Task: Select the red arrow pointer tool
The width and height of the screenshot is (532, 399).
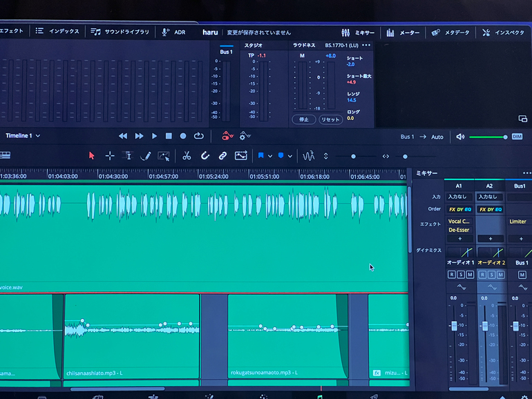Action: click(91, 156)
